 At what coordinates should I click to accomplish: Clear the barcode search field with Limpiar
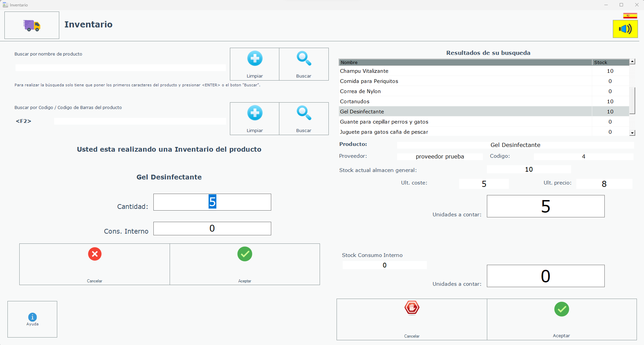click(x=255, y=118)
